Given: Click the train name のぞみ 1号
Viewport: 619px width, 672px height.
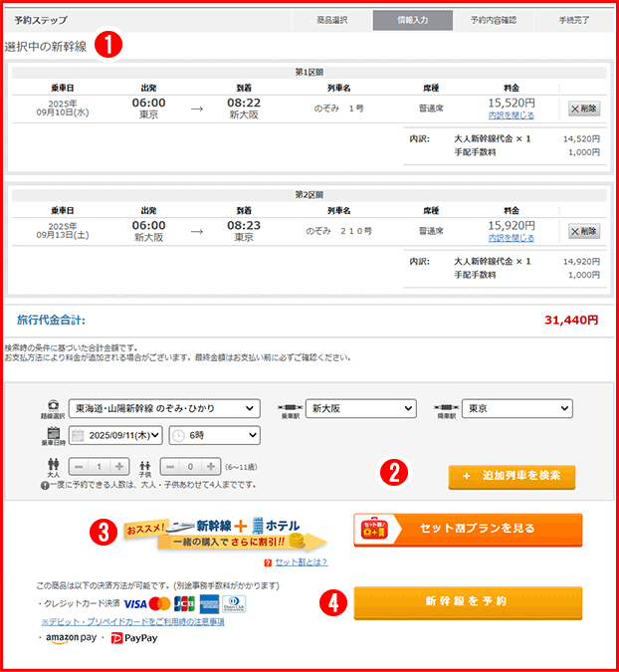Looking at the screenshot, I should coord(338,109).
